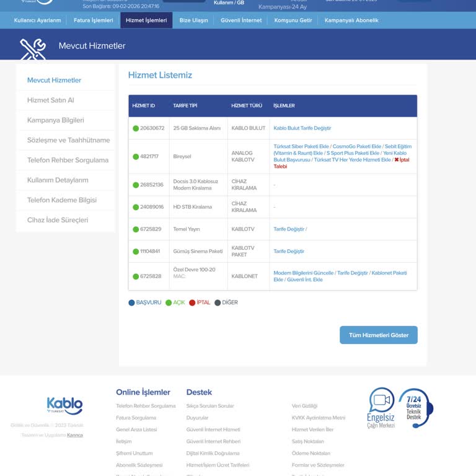Click Tarife Değiştir for Gümüş Sinema Paketi

[289, 252]
